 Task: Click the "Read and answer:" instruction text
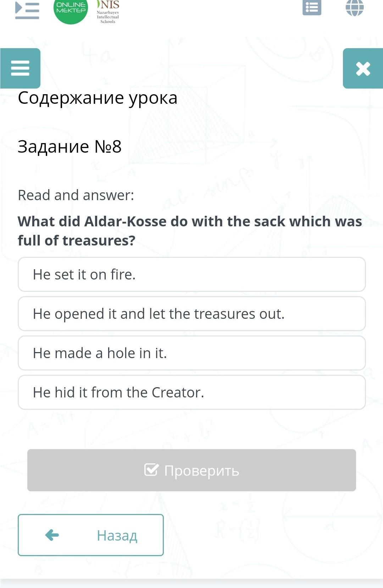(76, 195)
